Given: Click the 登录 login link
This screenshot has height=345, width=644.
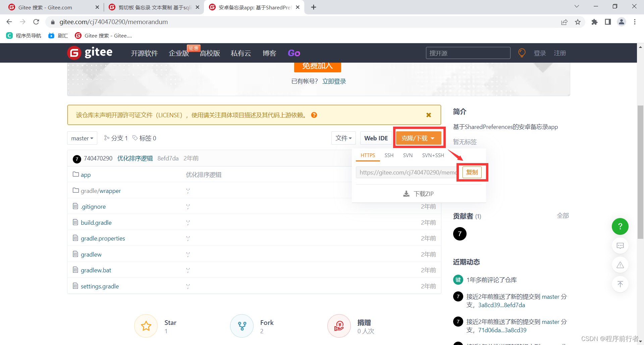Looking at the screenshot, I should (540, 53).
